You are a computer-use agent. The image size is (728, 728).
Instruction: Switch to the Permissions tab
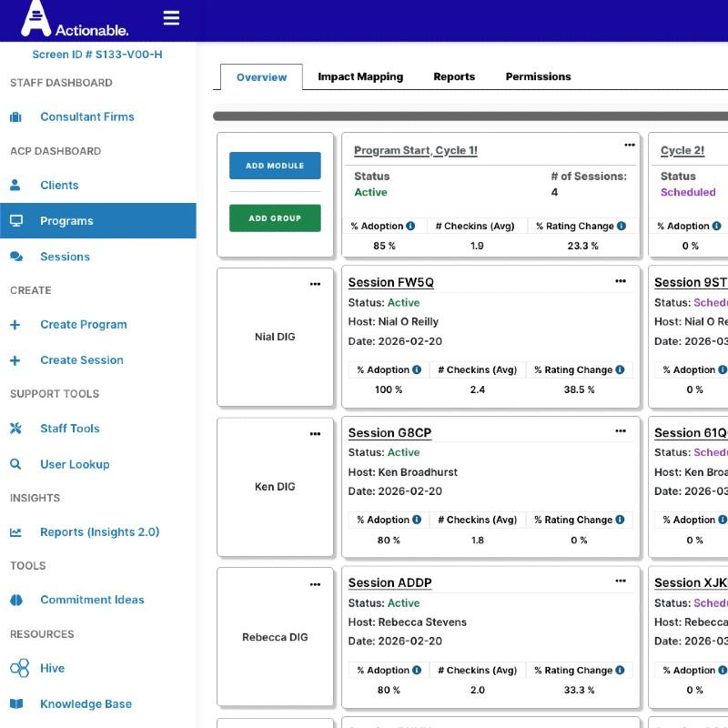pyautogui.click(x=538, y=76)
